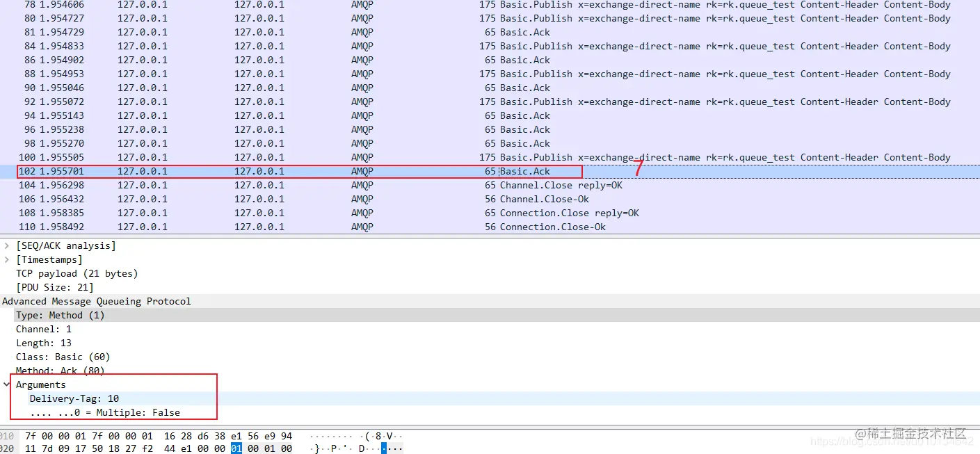This screenshot has height=454, width=980.
Task: Select packet 96 at time 1.955238
Action: pyautogui.click(x=490, y=129)
